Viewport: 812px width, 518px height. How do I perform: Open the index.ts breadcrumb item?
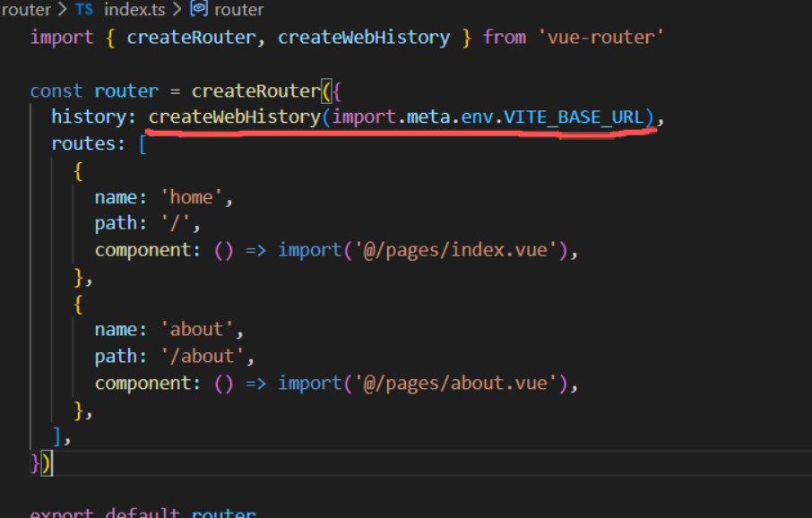point(134,10)
